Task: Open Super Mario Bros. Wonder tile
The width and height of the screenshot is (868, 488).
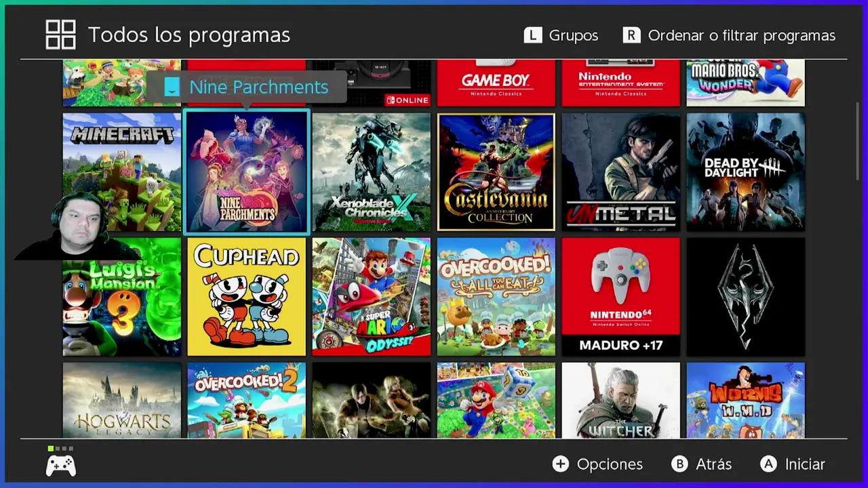Action: coord(746,83)
